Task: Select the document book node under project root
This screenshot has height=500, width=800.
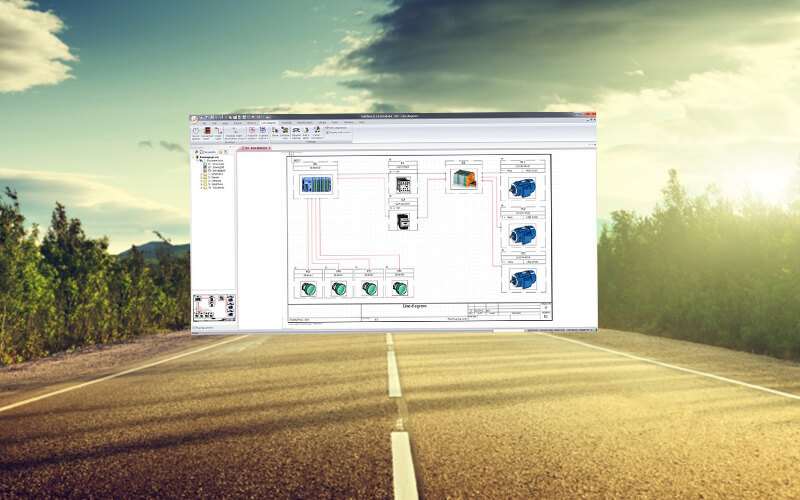Action: pyautogui.click(x=212, y=160)
